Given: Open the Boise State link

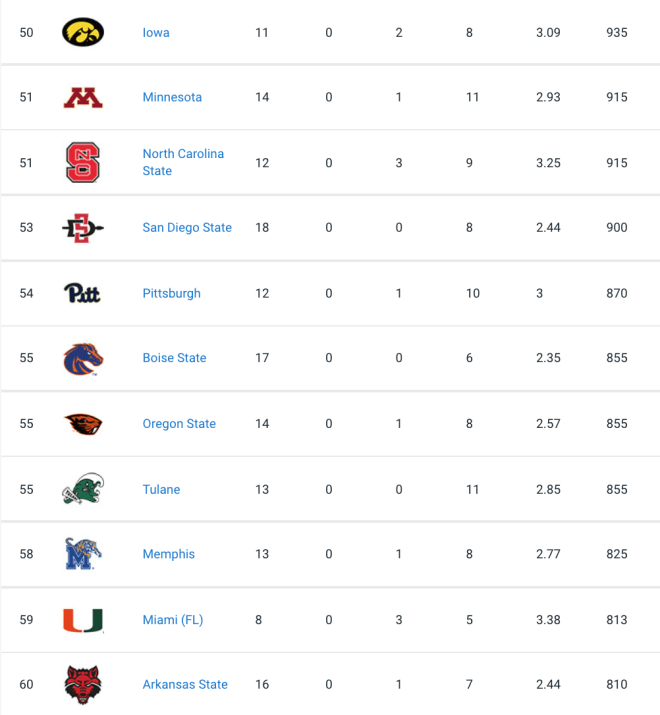Looking at the screenshot, I should (x=174, y=358).
